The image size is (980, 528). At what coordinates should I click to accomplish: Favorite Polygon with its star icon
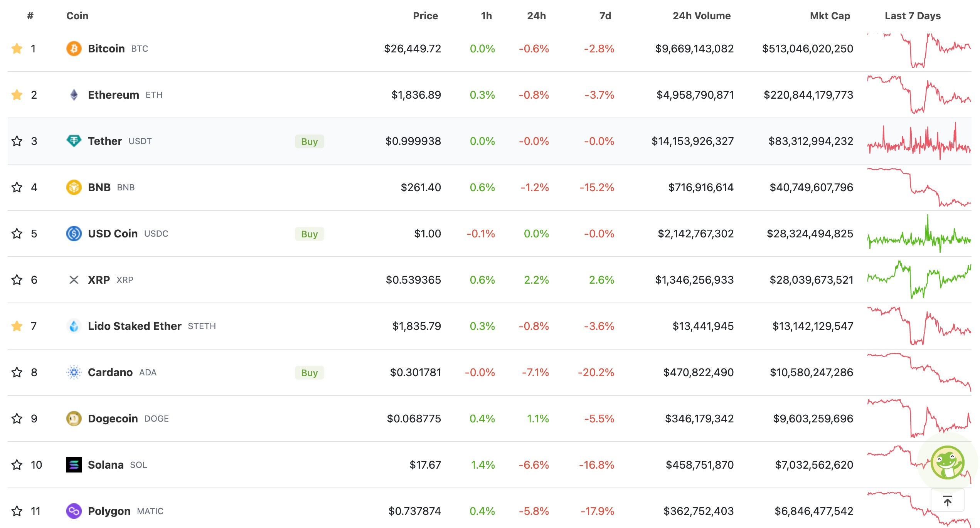coord(17,511)
